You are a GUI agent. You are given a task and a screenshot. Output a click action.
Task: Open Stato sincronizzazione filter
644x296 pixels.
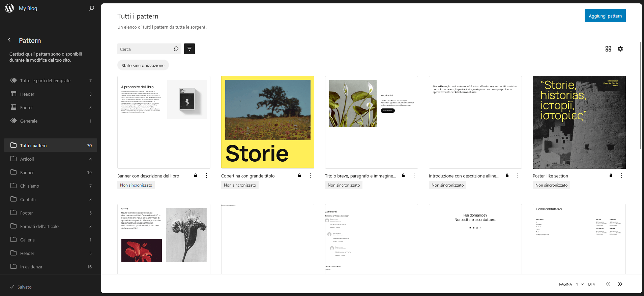[143, 65]
